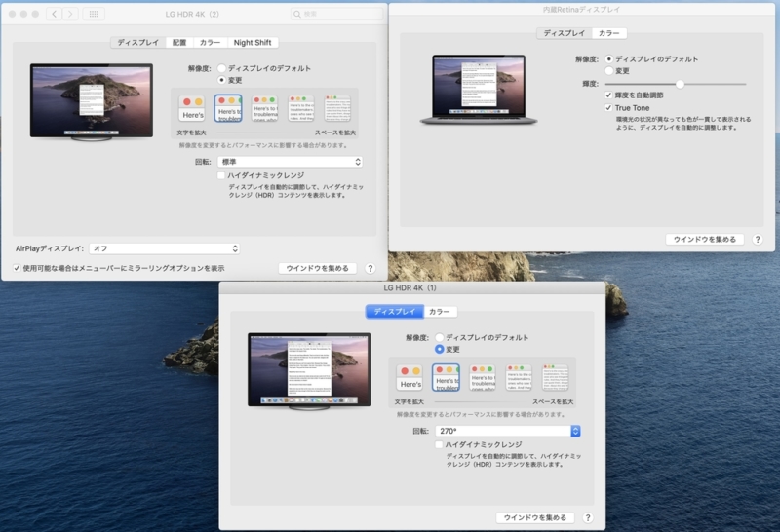Open 回転 dropdown showing 標準
The width and height of the screenshot is (780, 532).
point(290,162)
